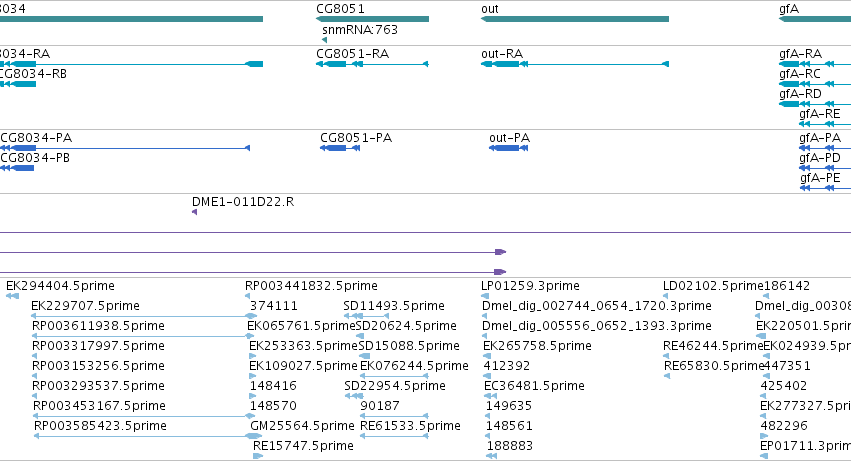This screenshot has height=461, width=851.
Task: Click the EK265758.5prime EST label
Action: point(537,346)
